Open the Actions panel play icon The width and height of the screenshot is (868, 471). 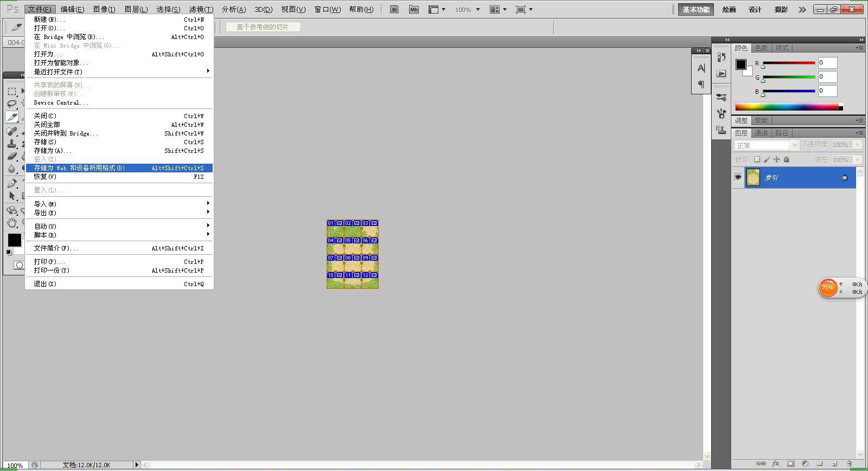pos(721,73)
